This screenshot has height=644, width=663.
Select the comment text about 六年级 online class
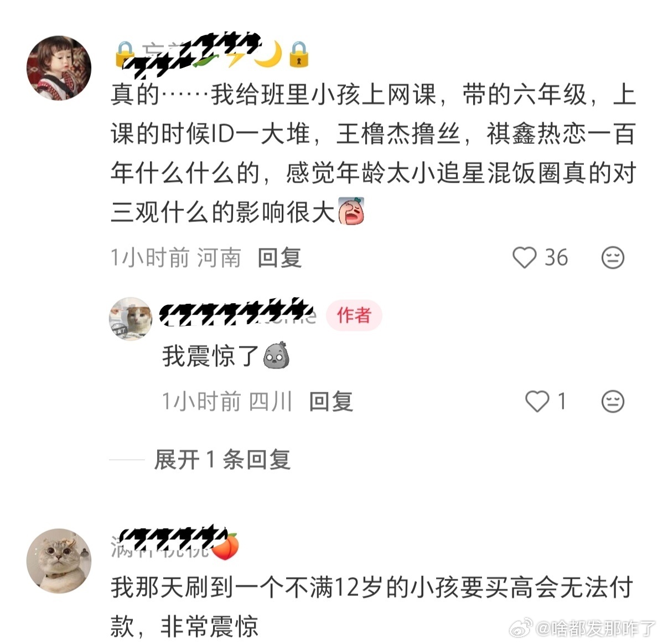[374, 153]
